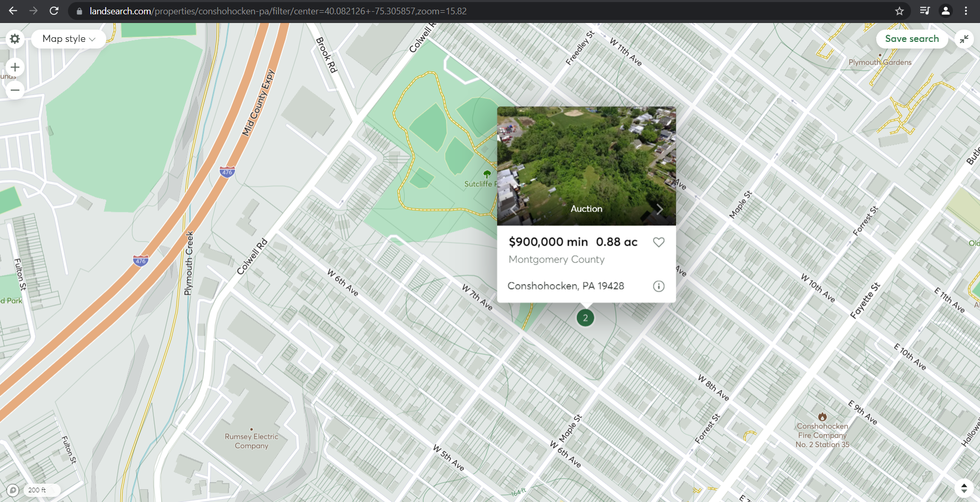Click the E 9th Ave street label
This screenshot has height=502, width=980.
tap(863, 413)
